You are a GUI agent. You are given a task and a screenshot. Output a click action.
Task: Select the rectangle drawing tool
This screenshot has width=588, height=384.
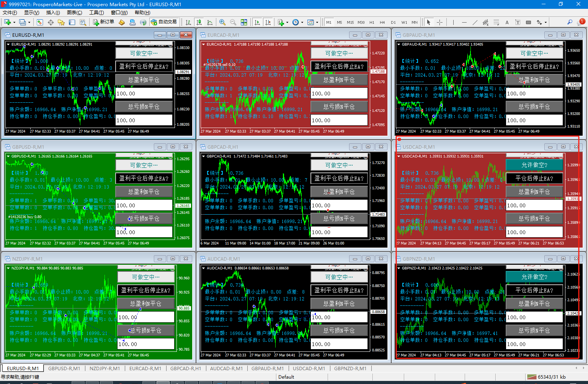528,22
